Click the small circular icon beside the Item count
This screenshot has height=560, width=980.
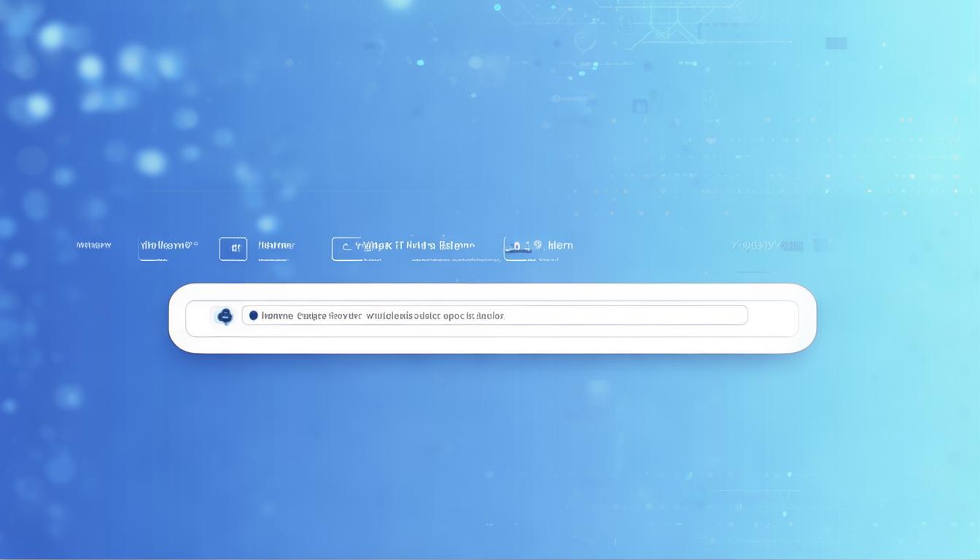pos(537,244)
